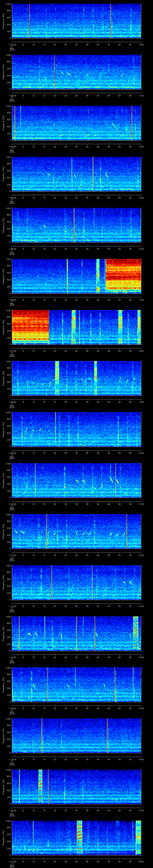Click the 8:00 end time label
This screenshot has height=868, width=153.
(141, 351)
